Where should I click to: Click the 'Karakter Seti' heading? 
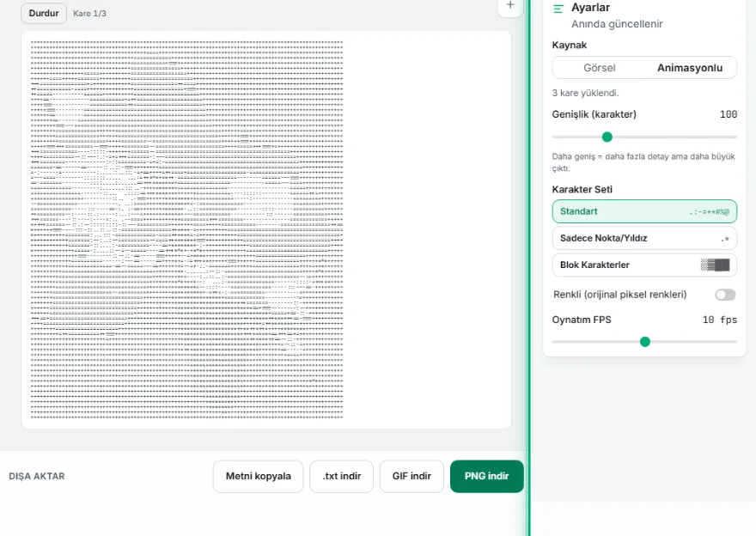pos(582,190)
